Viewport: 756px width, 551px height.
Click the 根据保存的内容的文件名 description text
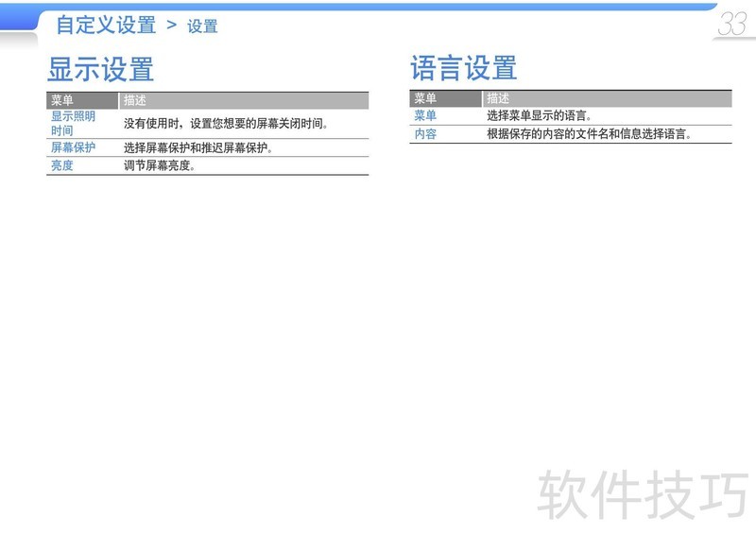tap(590, 134)
